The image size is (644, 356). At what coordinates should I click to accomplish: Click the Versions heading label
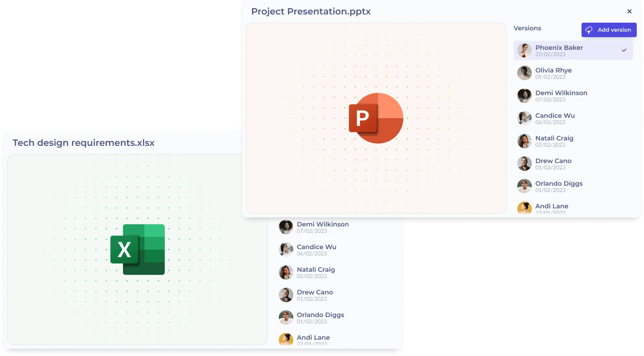coord(527,28)
